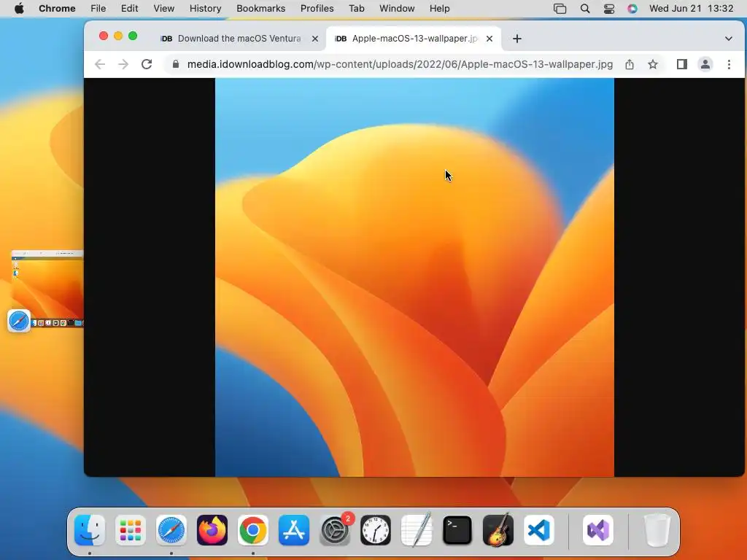Switch to Download the macOS Ventura tab
747x560 pixels.
point(239,39)
